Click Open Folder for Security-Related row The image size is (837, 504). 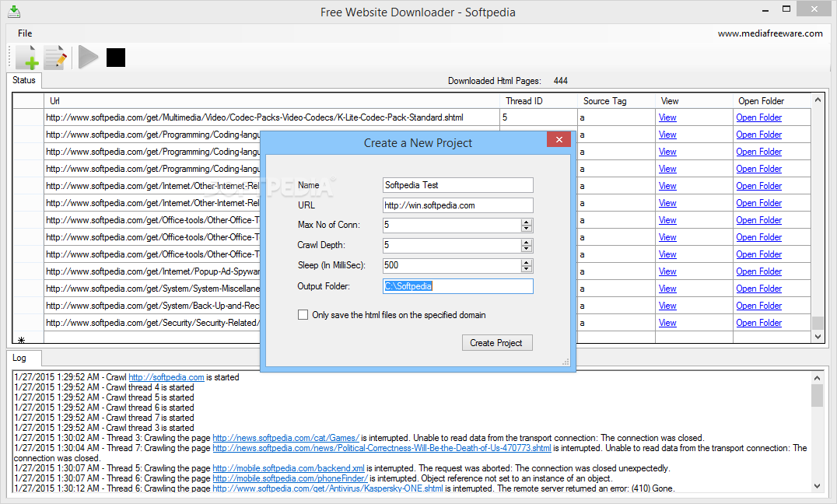click(x=758, y=323)
